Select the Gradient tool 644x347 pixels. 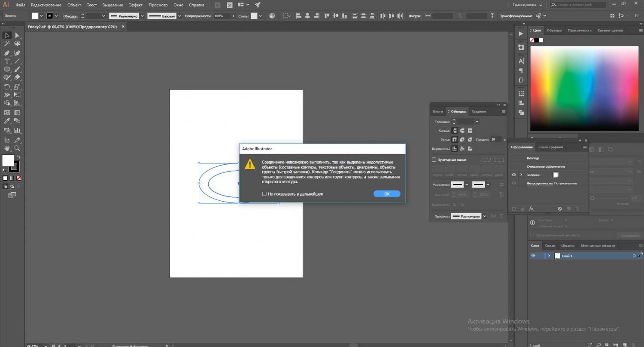click(18, 113)
